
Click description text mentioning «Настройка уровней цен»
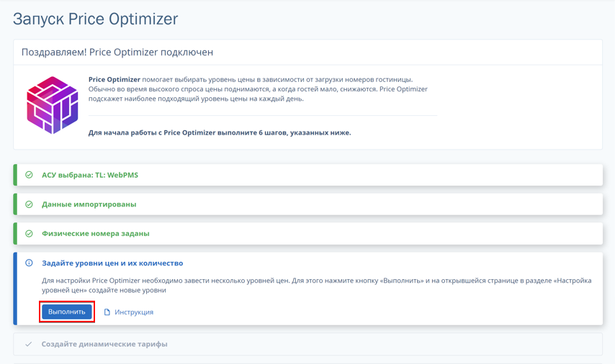[317, 286]
